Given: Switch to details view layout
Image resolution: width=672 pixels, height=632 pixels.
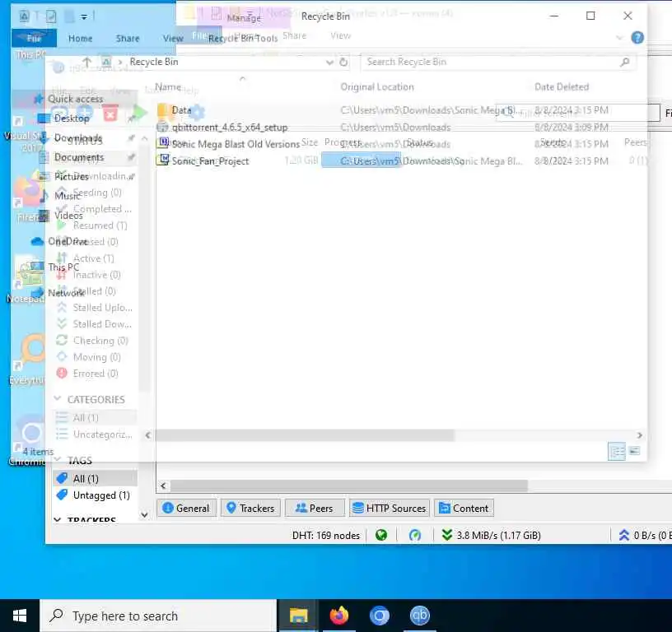Looking at the screenshot, I should click(617, 451).
